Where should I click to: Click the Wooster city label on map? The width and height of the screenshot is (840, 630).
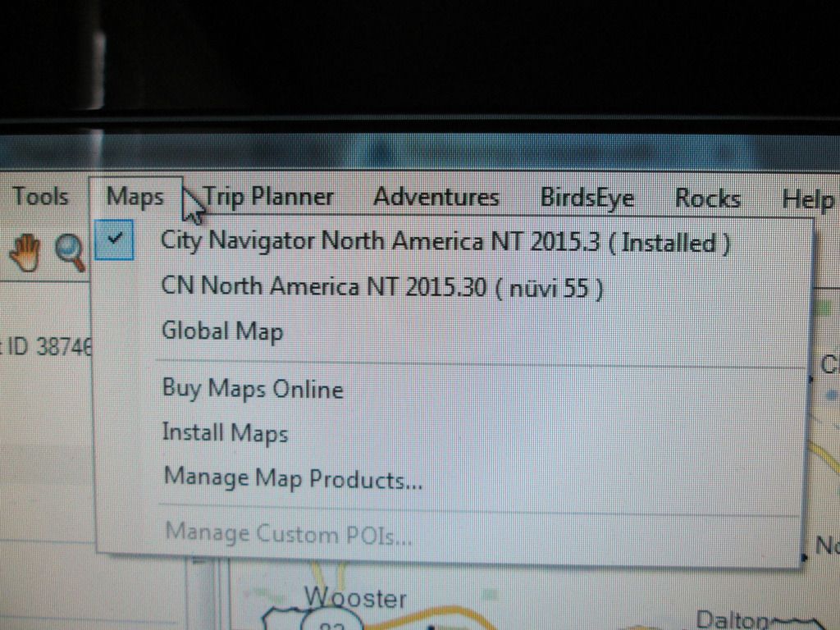point(355,597)
